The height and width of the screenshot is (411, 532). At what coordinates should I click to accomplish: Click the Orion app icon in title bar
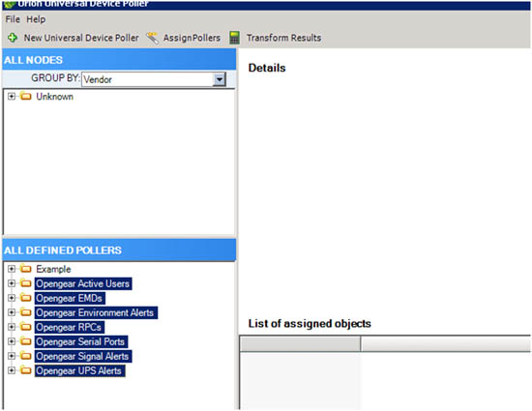pos(10,5)
